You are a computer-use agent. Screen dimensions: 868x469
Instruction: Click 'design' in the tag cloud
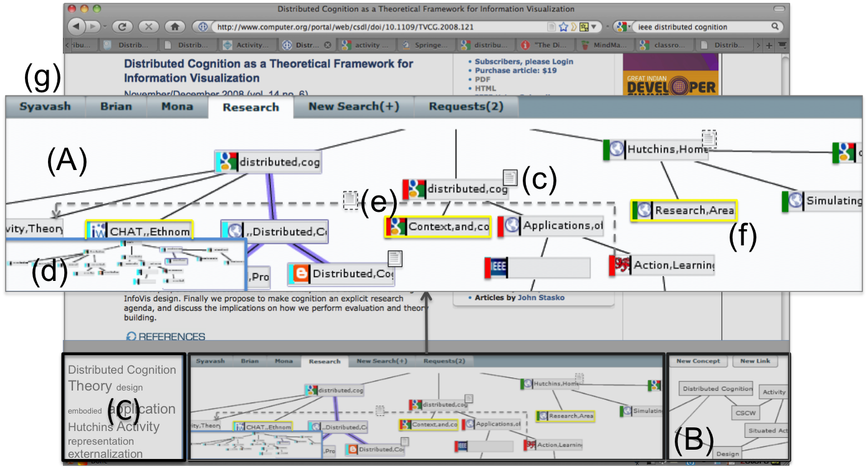tap(129, 387)
